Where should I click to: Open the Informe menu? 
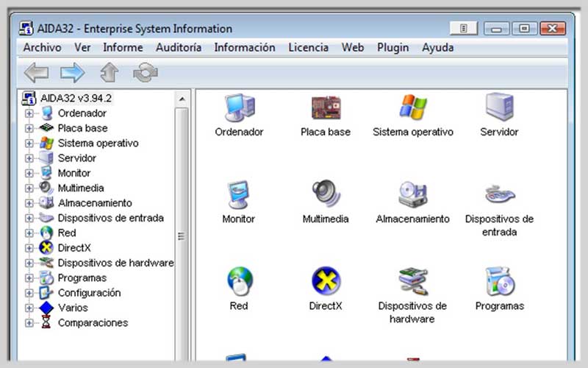(123, 48)
